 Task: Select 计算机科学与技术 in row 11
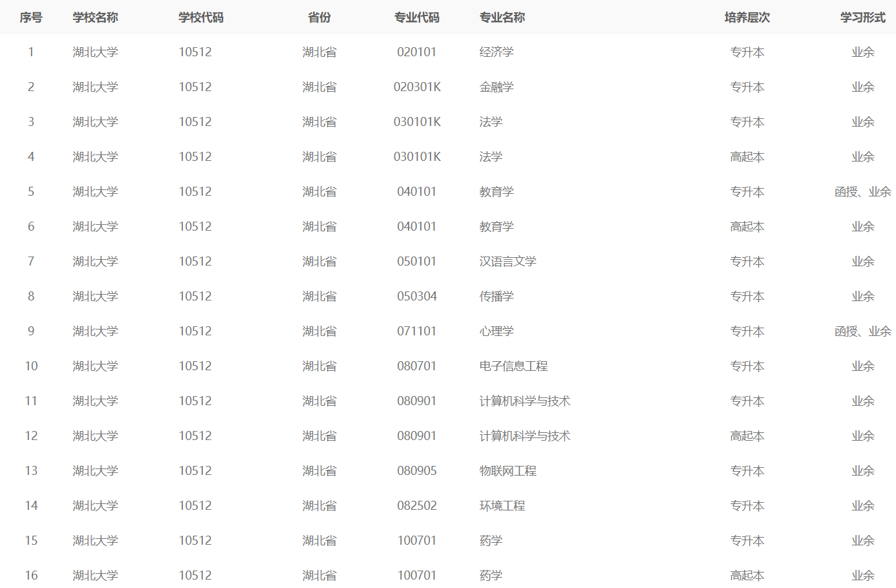[x=525, y=401]
